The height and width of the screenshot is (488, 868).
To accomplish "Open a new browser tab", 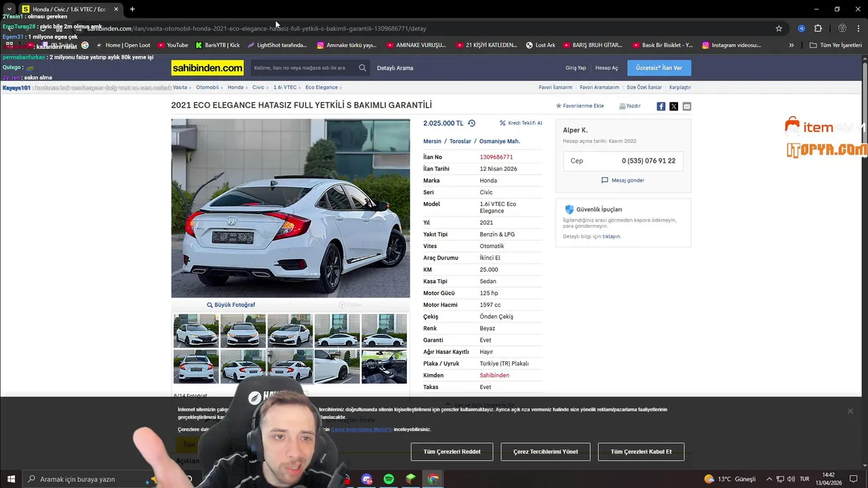I will 132,9.
